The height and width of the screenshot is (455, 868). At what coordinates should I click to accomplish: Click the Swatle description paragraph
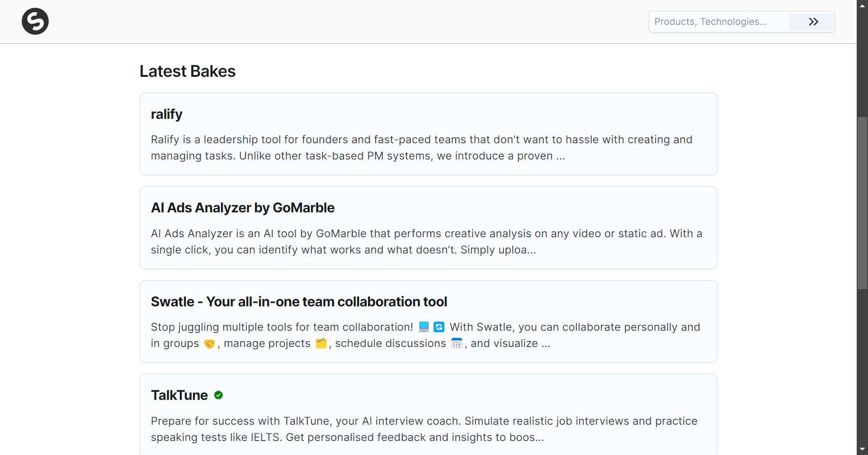pos(425,335)
